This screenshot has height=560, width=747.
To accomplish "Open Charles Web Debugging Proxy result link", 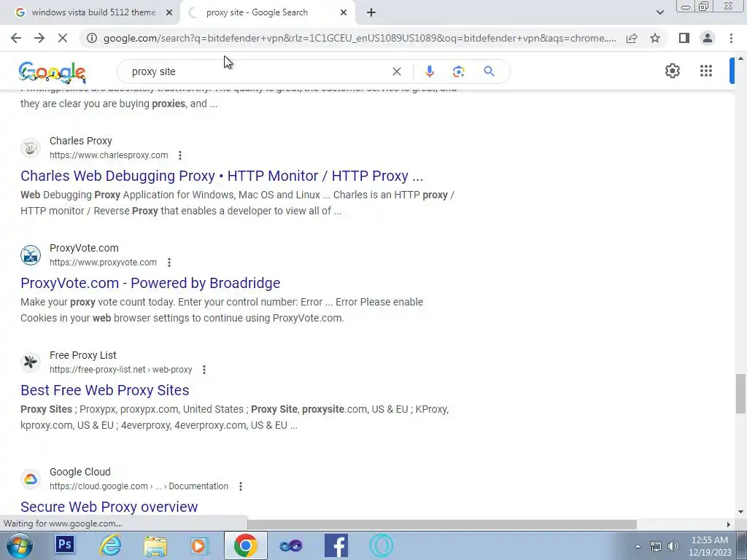I will coord(222,176).
